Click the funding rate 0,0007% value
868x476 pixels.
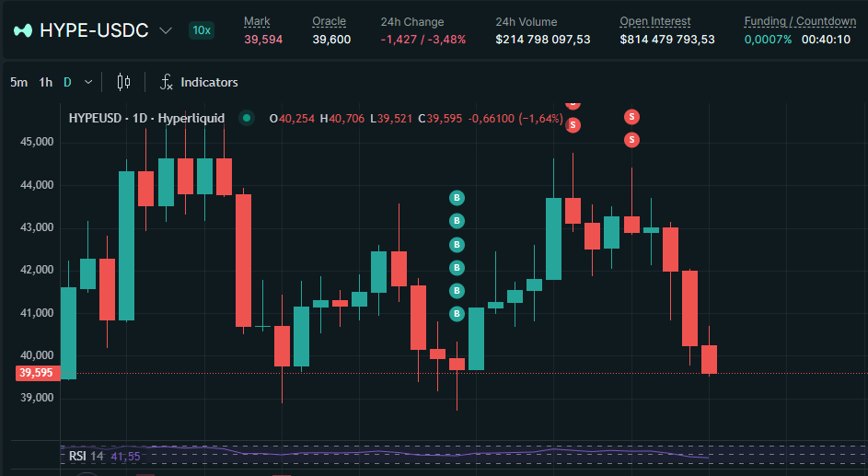click(768, 40)
